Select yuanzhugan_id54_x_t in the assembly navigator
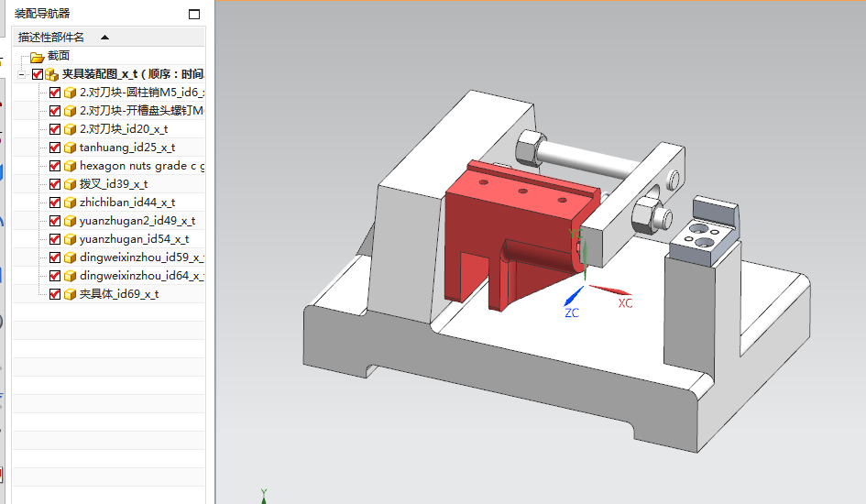Viewport: 866px width, 504px height. click(134, 239)
